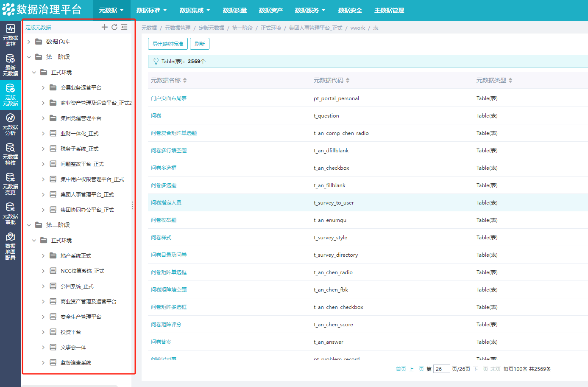Open the 元数据监控 sidebar icon
This screenshot has height=387, width=588.
pos(10,35)
